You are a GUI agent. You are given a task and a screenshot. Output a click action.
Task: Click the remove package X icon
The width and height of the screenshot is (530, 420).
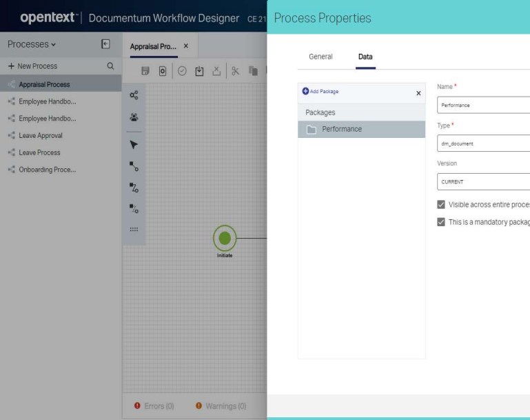(x=418, y=93)
